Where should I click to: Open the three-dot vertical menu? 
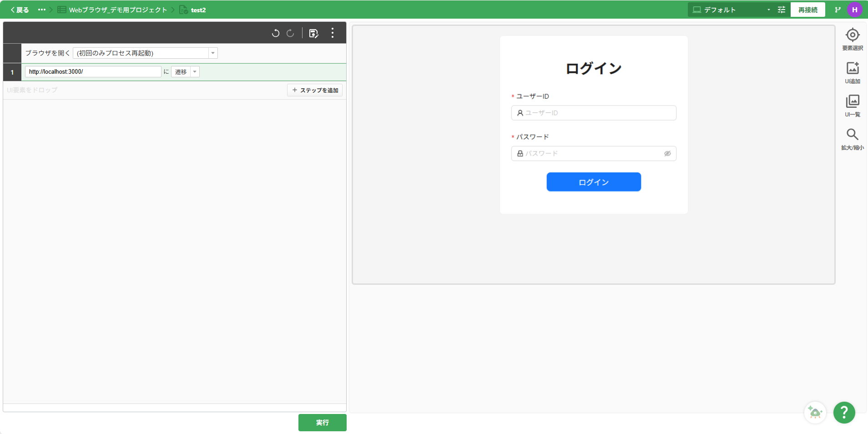(x=333, y=33)
